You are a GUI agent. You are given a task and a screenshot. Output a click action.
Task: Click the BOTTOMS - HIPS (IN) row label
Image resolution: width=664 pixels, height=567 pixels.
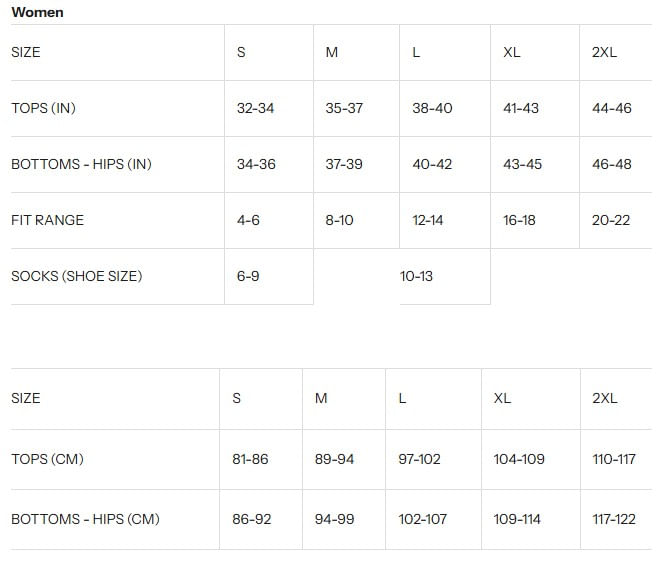81,164
